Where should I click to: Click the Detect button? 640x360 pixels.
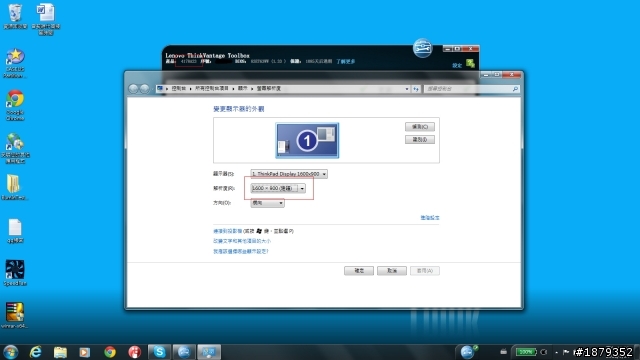tap(420, 127)
